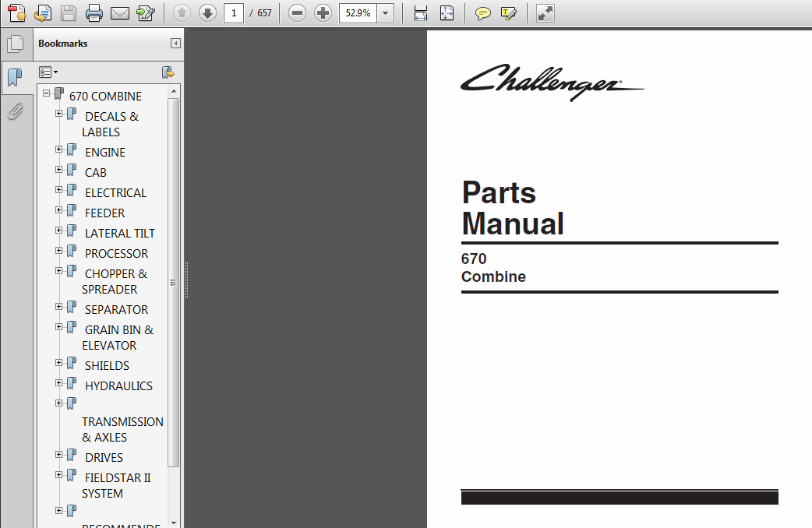Viewport: 812px width, 528px height.
Task: Open the DECALS & LABELS bookmark
Action: click(x=111, y=125)
